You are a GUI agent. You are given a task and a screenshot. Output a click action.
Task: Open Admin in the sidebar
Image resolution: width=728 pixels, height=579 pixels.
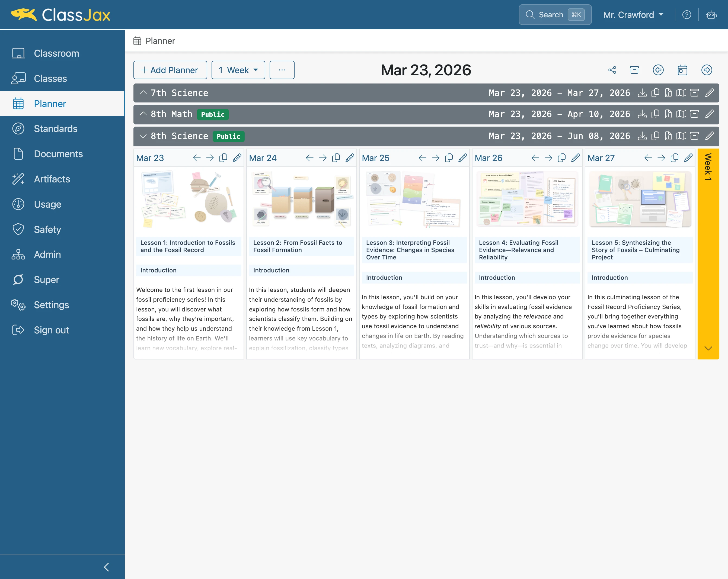coord(62,255)
